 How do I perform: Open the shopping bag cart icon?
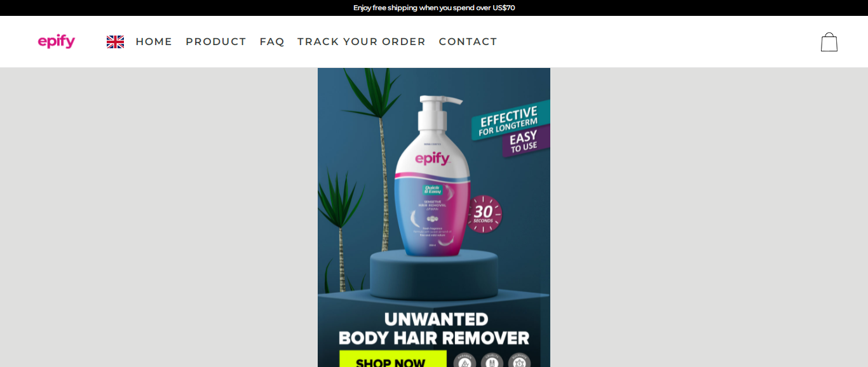click(x=829, y=42)
